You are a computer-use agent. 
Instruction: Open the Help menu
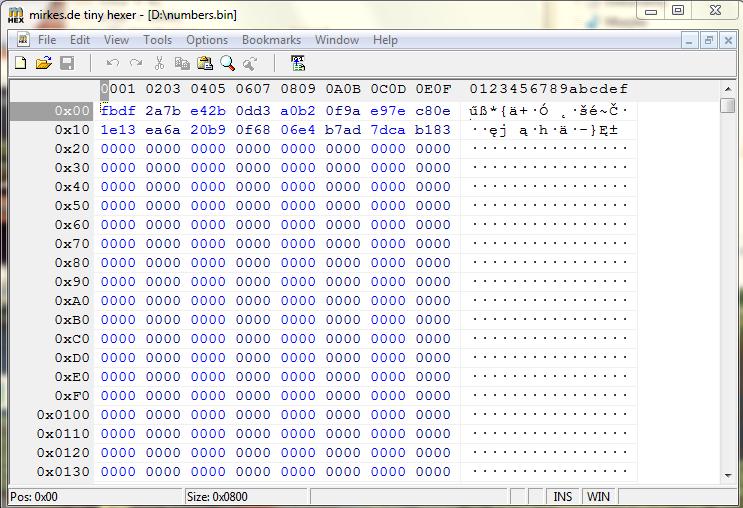coord(385,40)
